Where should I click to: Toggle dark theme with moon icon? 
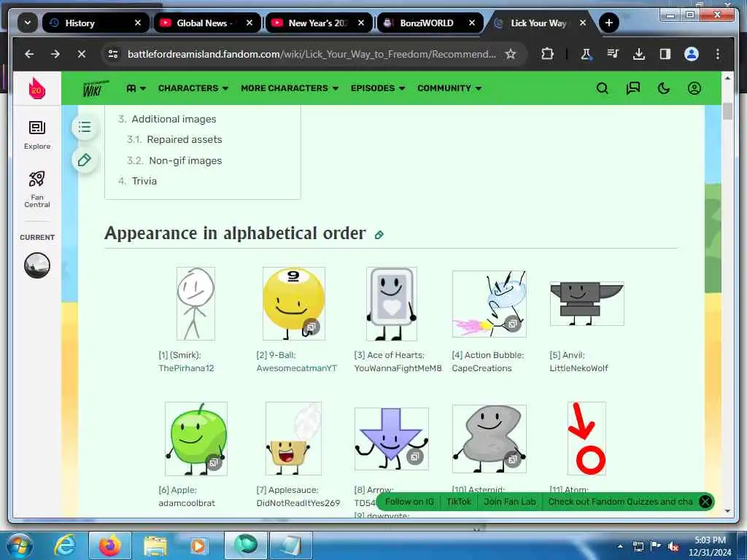point(664,88)
